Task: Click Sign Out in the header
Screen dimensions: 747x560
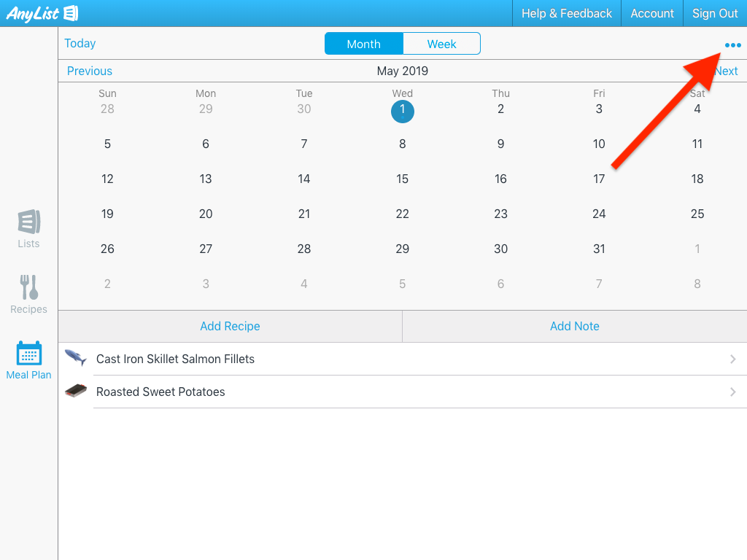Action: coord(715,13)
